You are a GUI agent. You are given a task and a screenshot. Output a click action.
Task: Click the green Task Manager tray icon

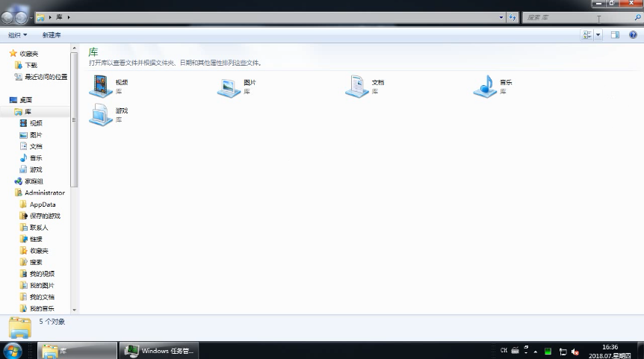548,352
